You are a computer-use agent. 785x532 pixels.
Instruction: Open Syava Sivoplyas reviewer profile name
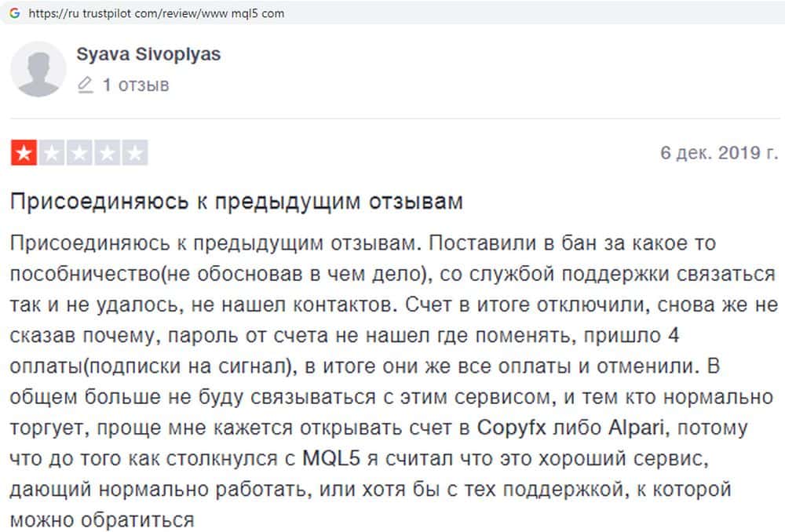point(148,54)
